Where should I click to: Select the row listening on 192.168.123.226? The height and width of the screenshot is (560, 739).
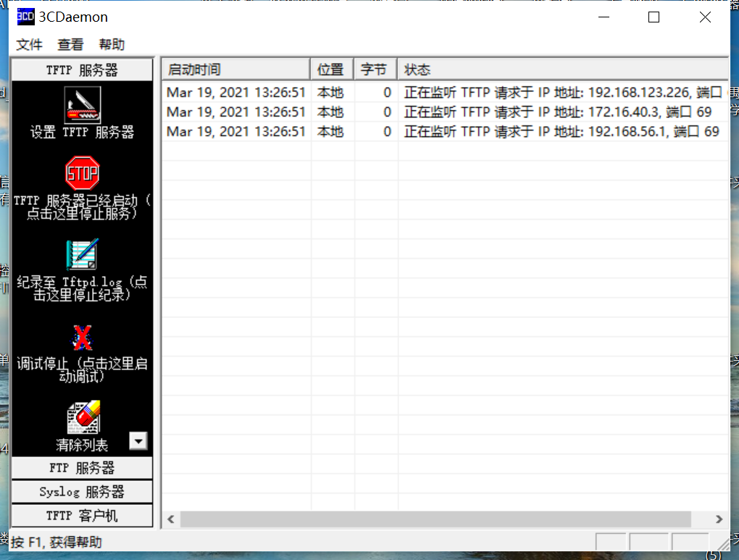tap(446, 93)
